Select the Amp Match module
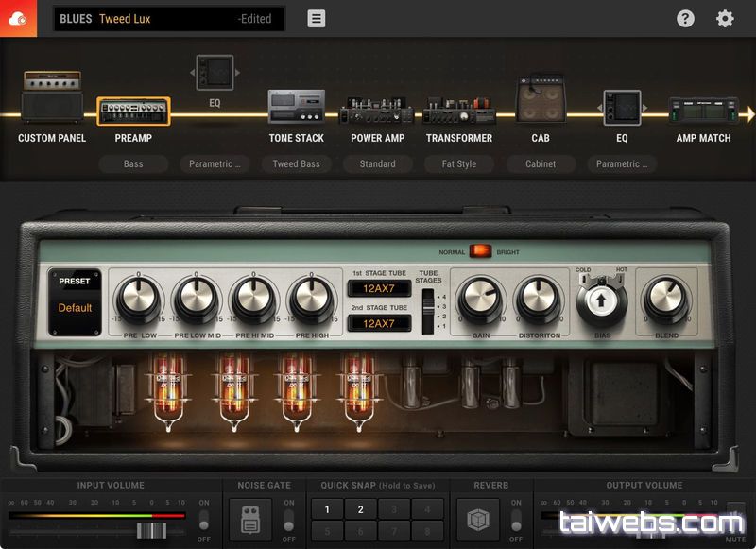The width and height of the screenshot is (756, 549). pyautogui.click(x=703, y=111)
